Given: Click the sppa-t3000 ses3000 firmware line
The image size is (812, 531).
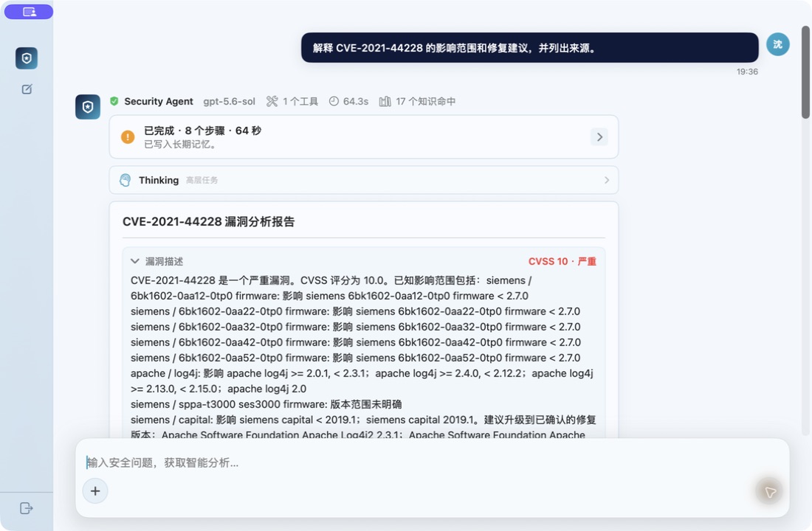Looking at the screenshot, I should 266,404.
